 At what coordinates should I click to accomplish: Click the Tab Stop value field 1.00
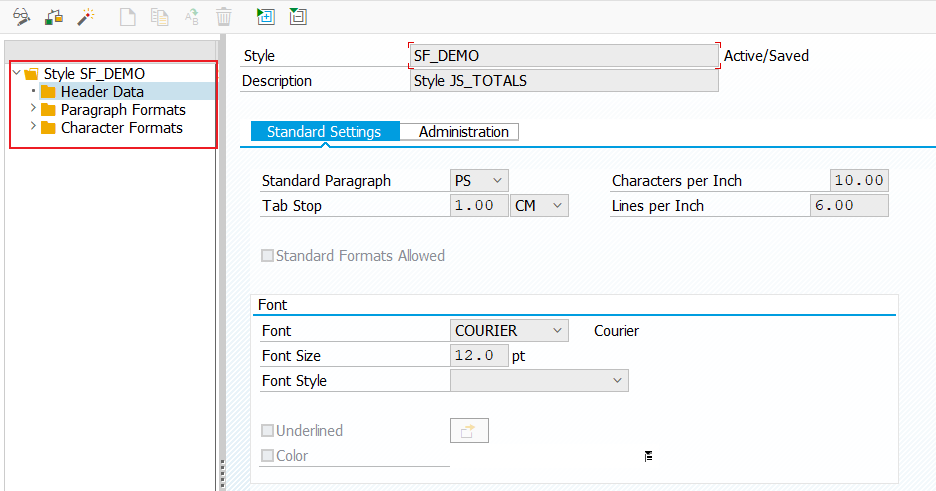coord(479,206)
